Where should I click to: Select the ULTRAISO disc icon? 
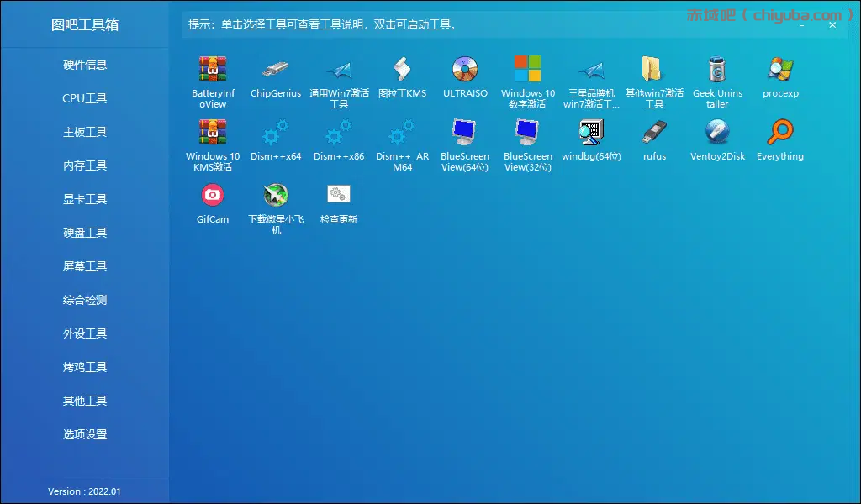tap(465, 70)
